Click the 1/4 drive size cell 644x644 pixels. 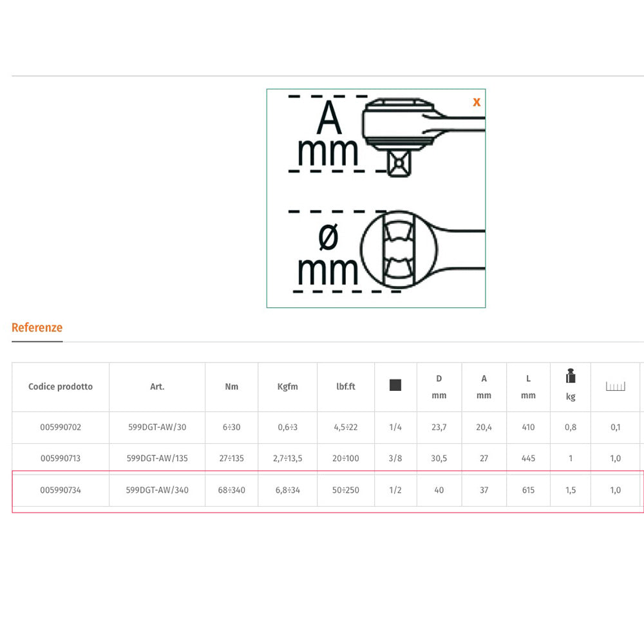point(395,427)
